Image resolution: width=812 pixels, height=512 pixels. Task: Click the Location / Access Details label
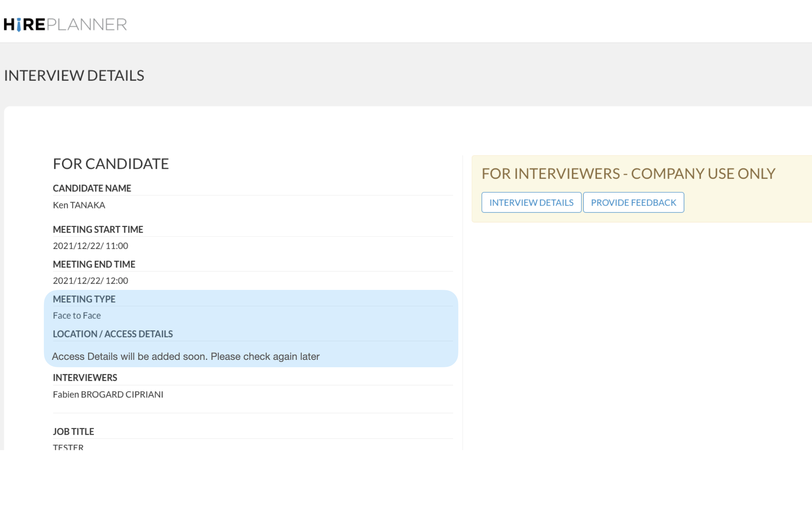(113, 334)
